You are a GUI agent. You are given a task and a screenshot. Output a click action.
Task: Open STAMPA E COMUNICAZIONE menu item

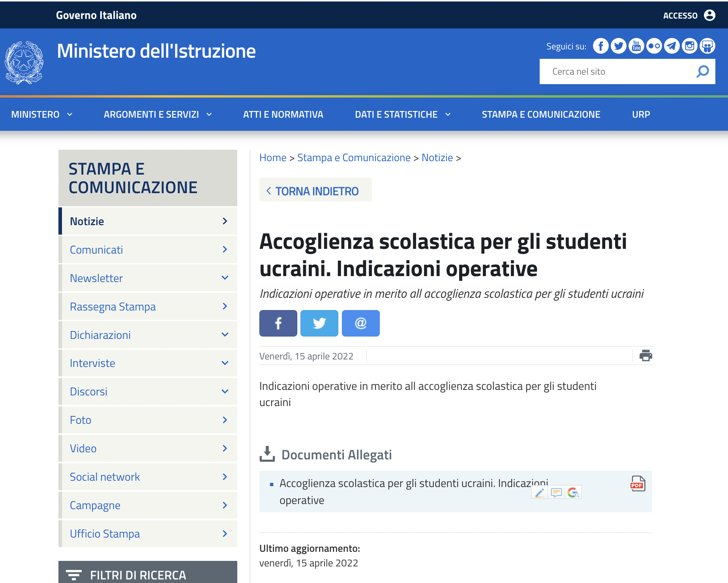pyautogui.click(x=541, y=115)
